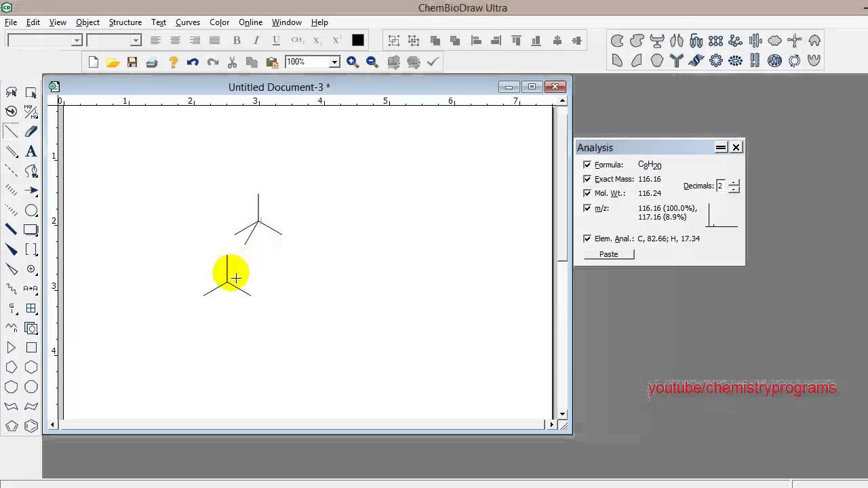This screenshot has height=488, width=868.
Task: Select the Cyclobutane ring tool
Action: point(31,348)
